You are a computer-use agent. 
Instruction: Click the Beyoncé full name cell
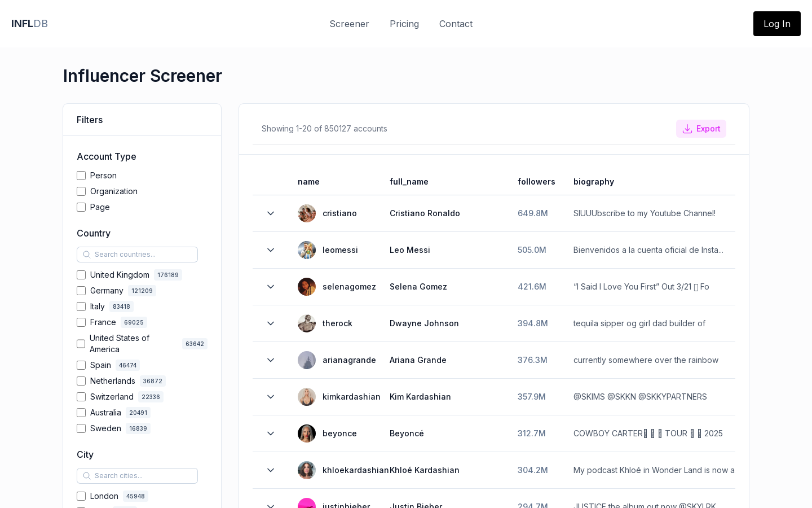point(407,433)
